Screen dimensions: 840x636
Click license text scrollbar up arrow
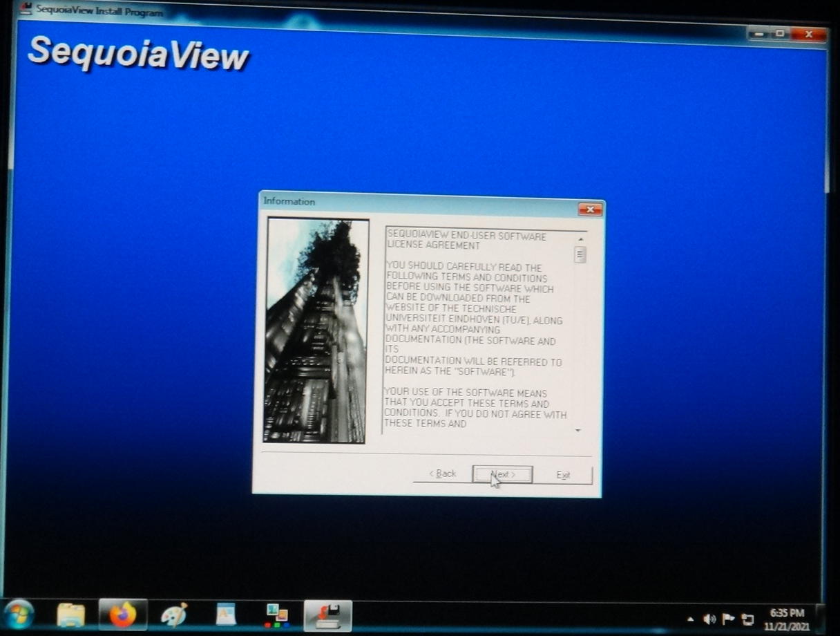tap(580, 239)
